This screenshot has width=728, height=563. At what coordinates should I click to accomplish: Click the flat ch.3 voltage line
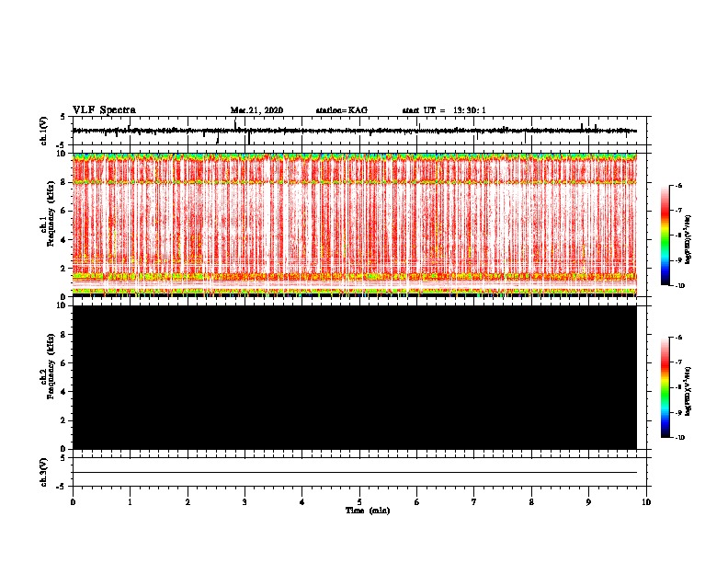354,473
